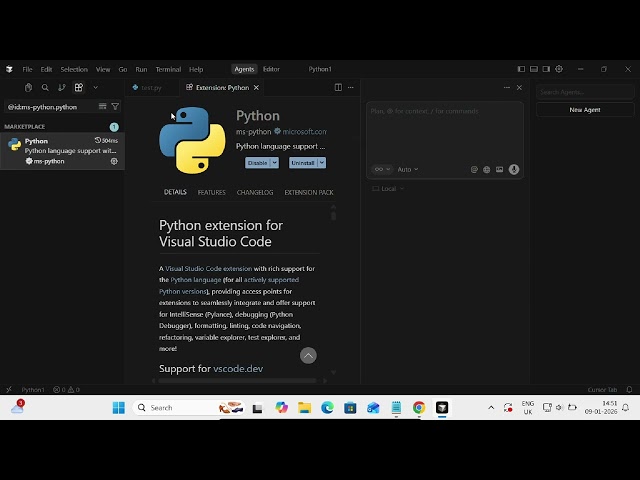
Task: Close the agent chat pane
Action: 519,87
